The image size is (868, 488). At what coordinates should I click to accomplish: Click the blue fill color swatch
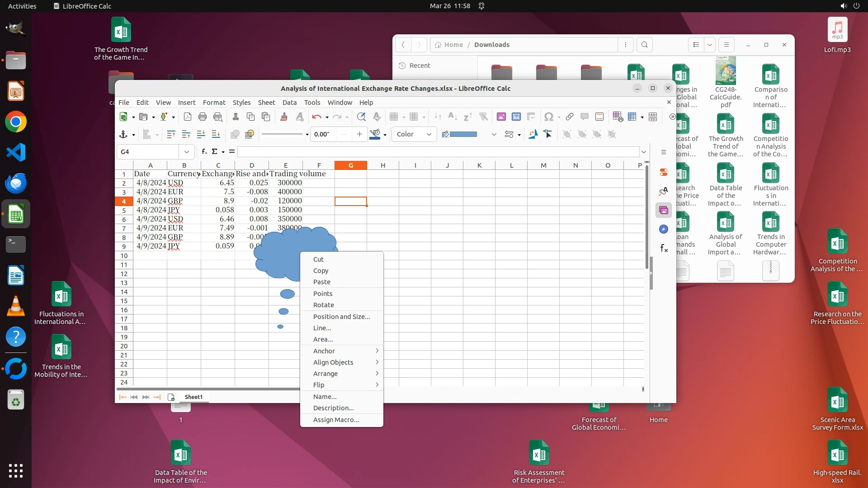click(x=463, y=134)
